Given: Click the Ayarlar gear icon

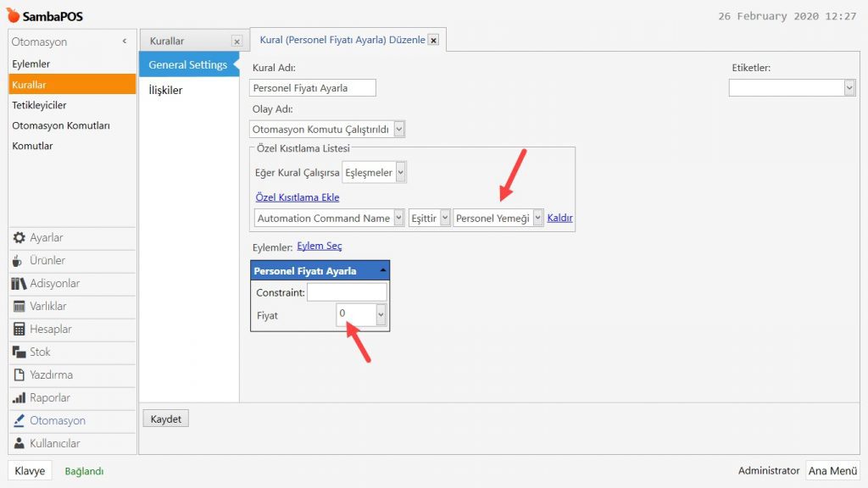Looking at the screenshot, I should pyautogui.click(x=19, y=238).
